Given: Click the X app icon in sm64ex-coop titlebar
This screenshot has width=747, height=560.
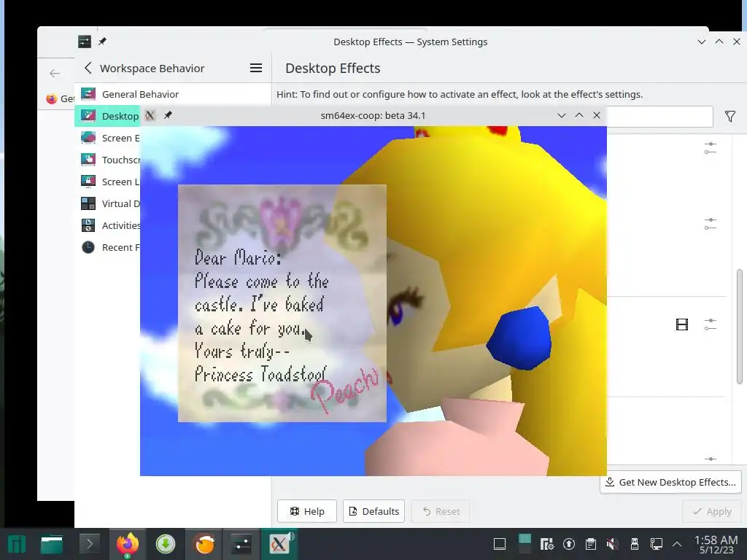Looking at the screenshot, I should click(150, 115).
